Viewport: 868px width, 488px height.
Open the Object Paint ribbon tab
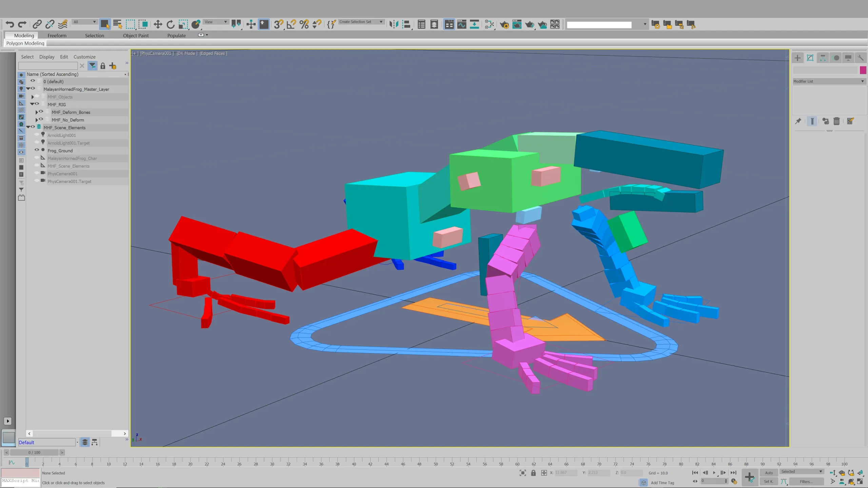[136, 35]
